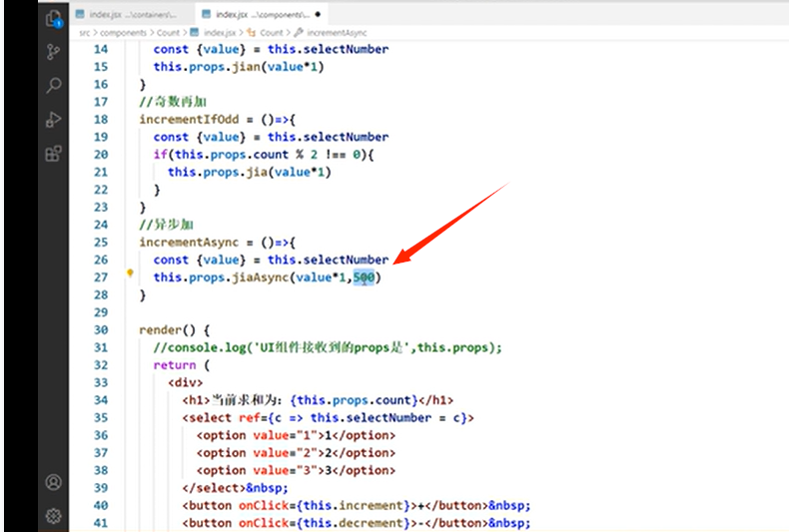Open the Search view in activity bar
Image resolution: width=789 pixels, height=532 pixels.
pyautogui.click(x=53, y=85)
